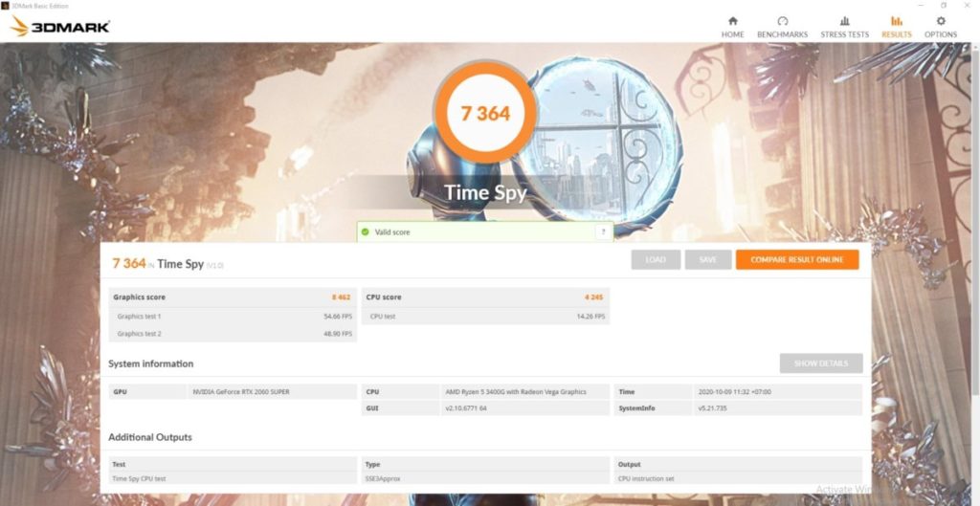The height and width of the screenshot is (506, 980).
Task: Click the 7 364 Time Spy result heading
Action: tap(167, 264)
